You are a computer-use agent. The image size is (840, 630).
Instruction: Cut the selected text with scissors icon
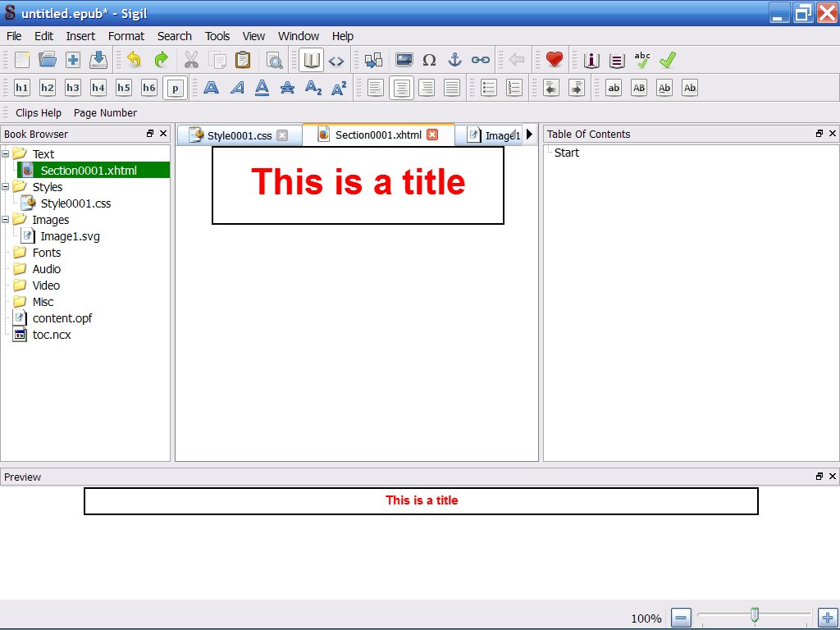191,60
